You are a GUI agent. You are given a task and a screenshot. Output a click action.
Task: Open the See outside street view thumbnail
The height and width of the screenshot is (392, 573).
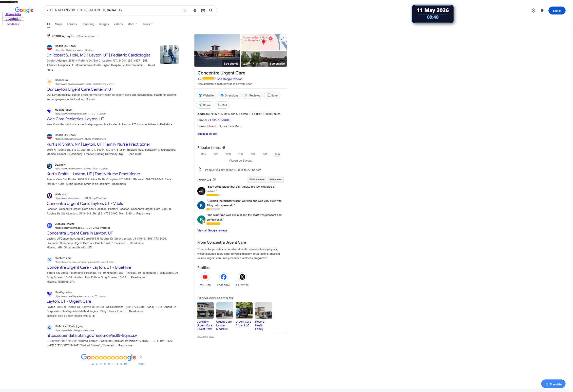[264, 59]
